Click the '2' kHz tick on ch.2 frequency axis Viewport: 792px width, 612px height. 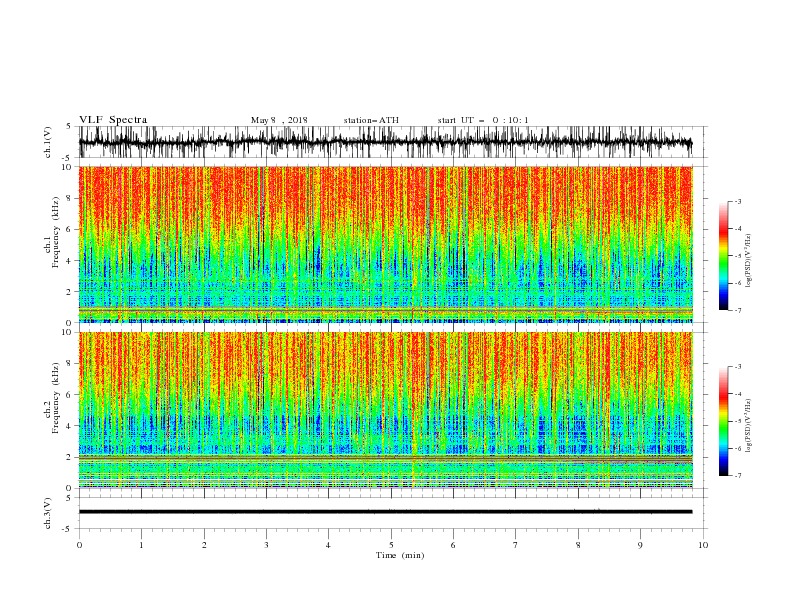(x=70, y=457)
